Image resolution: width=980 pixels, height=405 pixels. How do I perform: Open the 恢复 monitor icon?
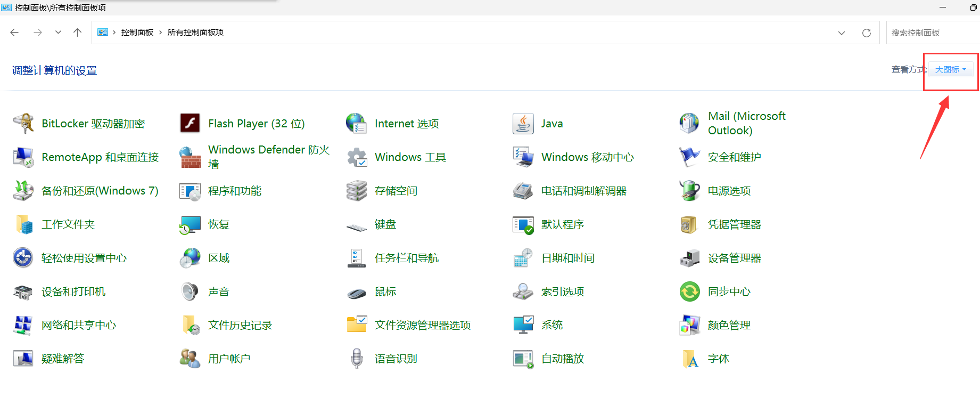[x=190, y=224]
